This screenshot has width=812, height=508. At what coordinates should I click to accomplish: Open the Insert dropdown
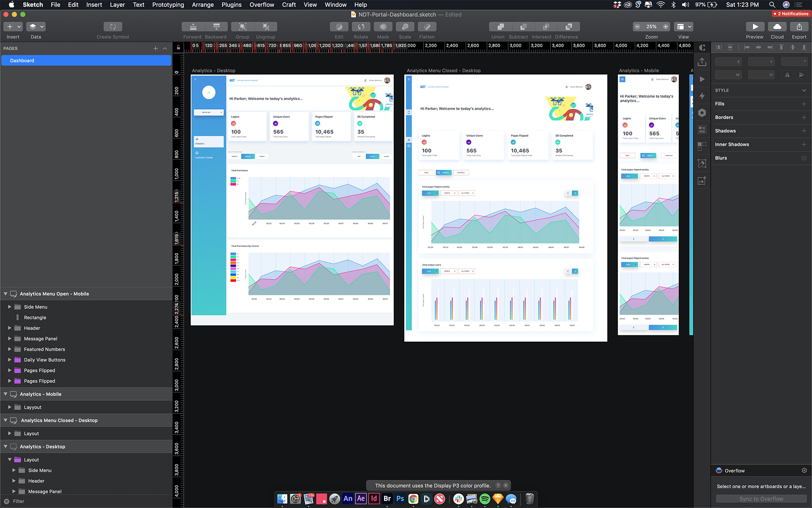pyautogui.click(x=13, y=27)
